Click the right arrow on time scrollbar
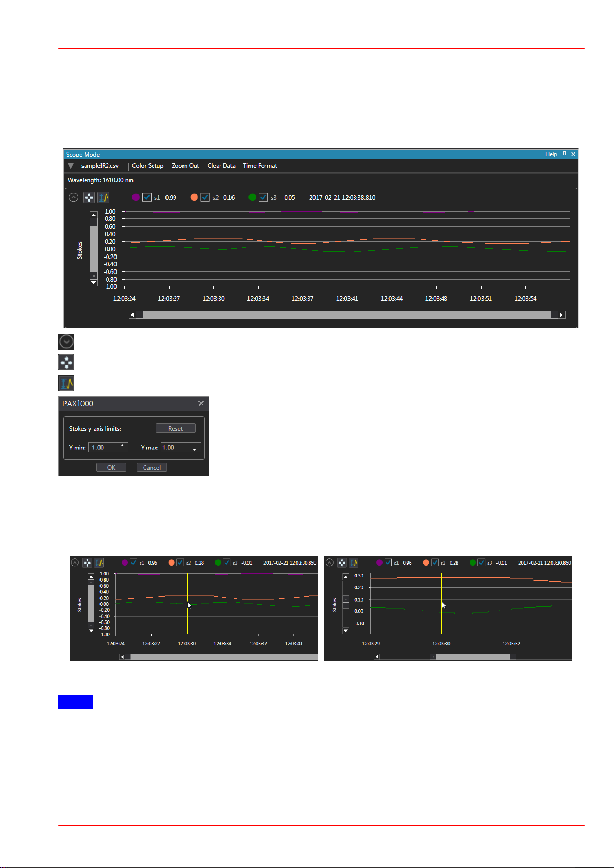The height and width of the screenshot is (868, 614). 562,315
